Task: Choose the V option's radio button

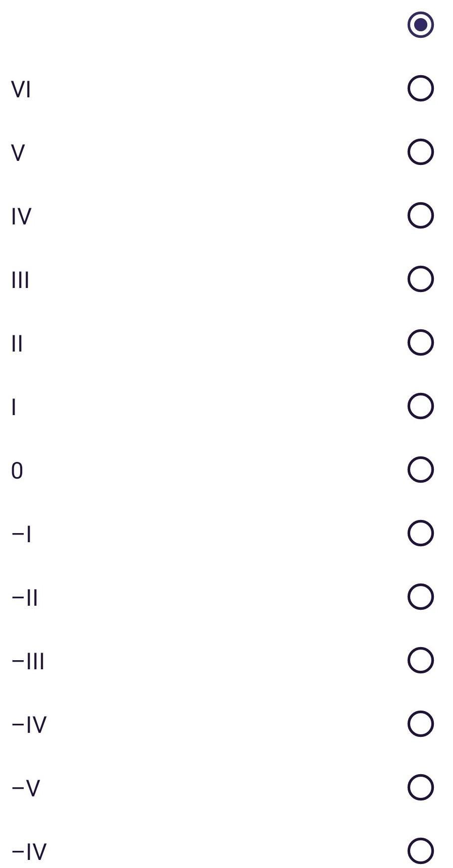Action: click(420, 152)
